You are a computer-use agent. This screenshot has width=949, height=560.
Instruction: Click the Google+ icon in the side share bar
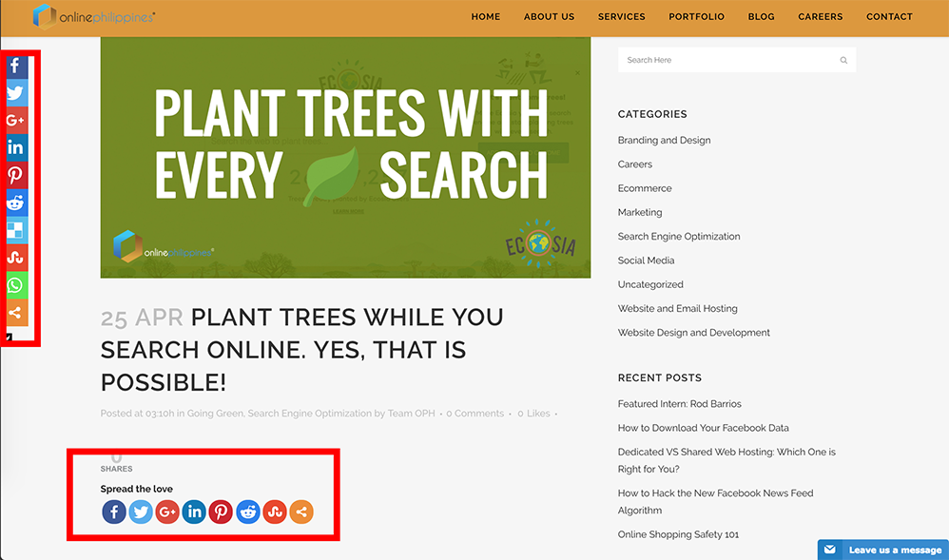click(16, 120)
